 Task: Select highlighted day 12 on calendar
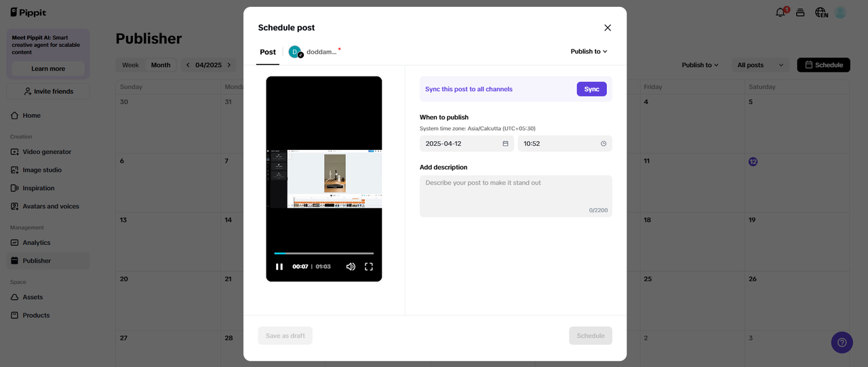coord(753,161)
